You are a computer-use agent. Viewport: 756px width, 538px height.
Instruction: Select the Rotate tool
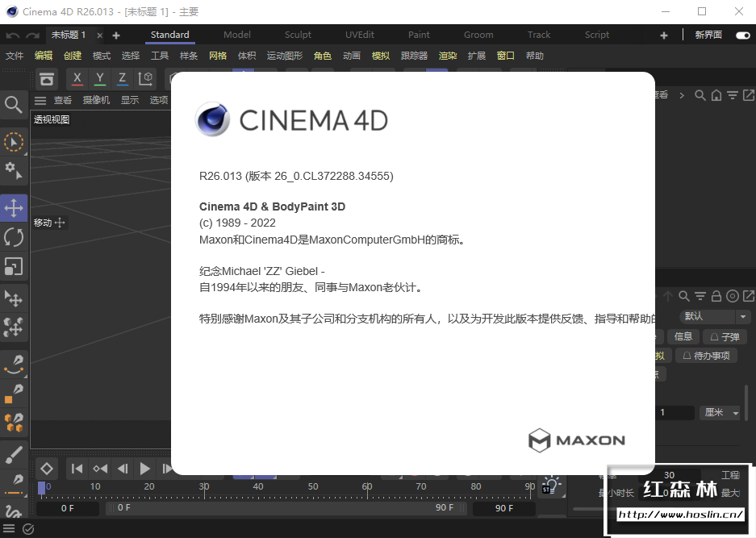[14, 237]
